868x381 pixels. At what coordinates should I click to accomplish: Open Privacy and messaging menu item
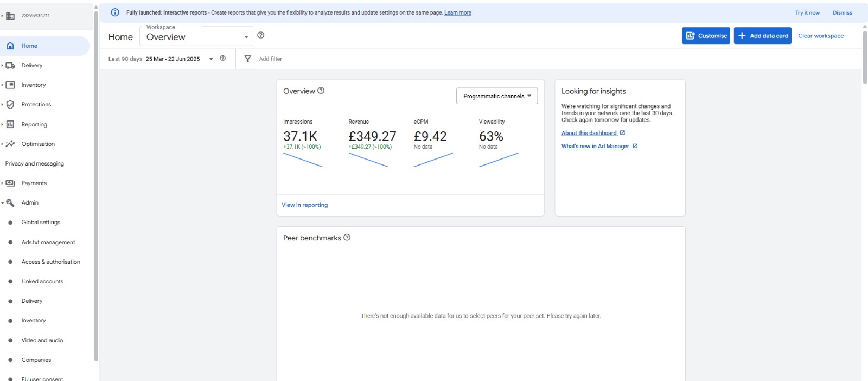tap(35, 163)
